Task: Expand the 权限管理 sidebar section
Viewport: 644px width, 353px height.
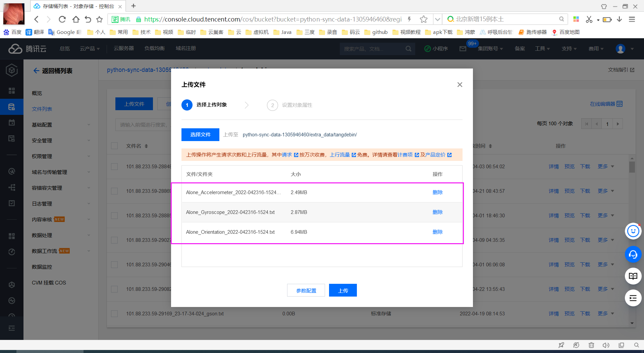Action: 61,156
